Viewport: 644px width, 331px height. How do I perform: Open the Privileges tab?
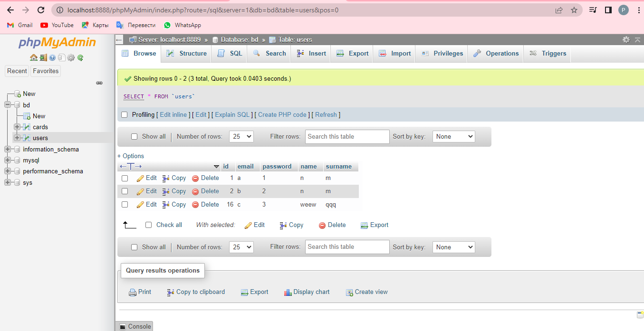click(x=442, y=54)
